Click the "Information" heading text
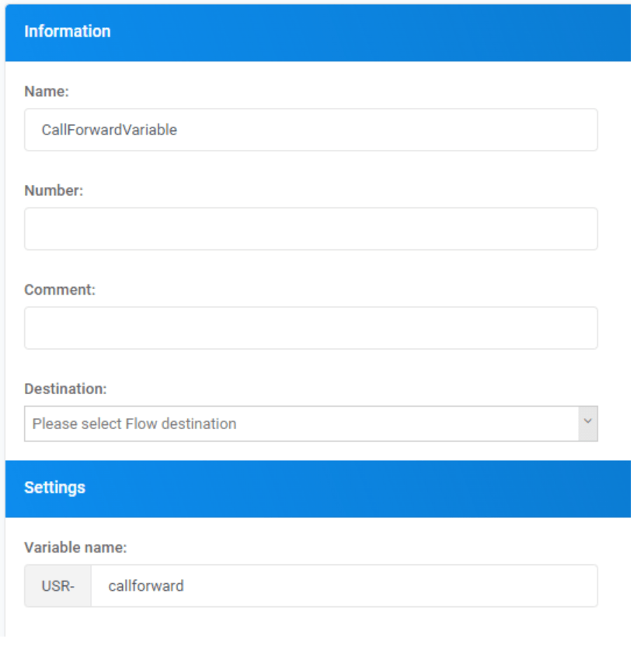 68,32
